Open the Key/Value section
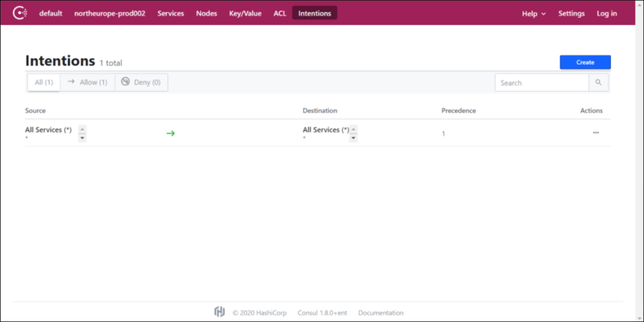This screenshot has width=644, height=322. (x=246, y=13)
